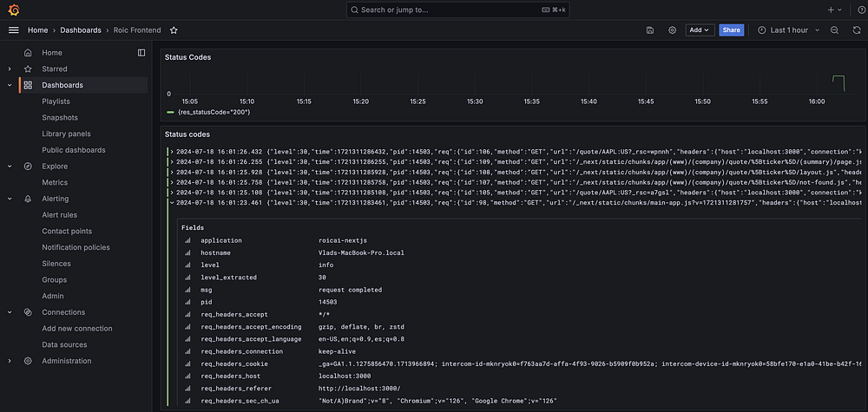Expand the Explore section chevron
Image resolution: width=868 pixels, height=412 pixels.
[x=10, y=167]
